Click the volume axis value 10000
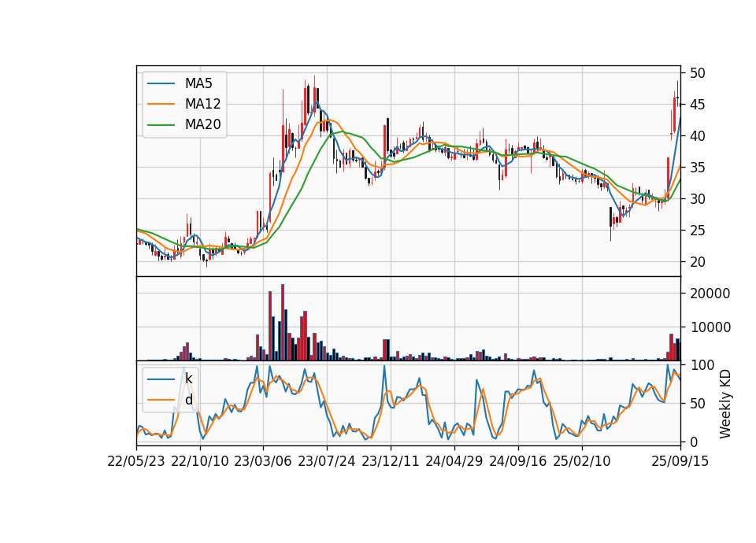The image size is (756, 543). pyautogui.click(x=710, y=327)
